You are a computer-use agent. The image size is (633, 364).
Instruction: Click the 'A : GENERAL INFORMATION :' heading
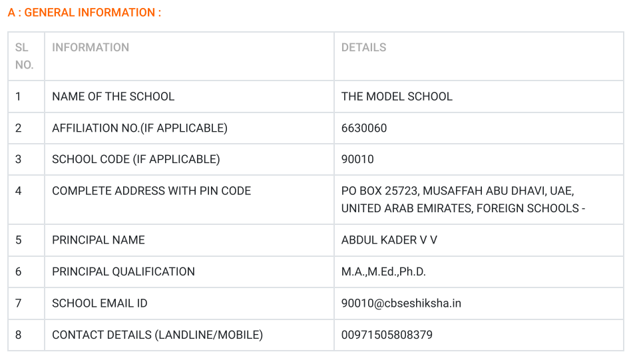(85, 13)
